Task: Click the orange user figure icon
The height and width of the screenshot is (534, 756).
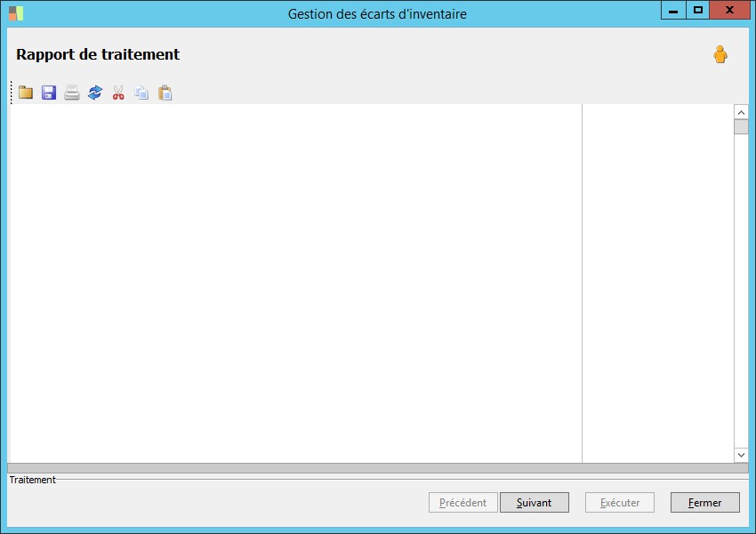Action: click(x=720, y=54)
